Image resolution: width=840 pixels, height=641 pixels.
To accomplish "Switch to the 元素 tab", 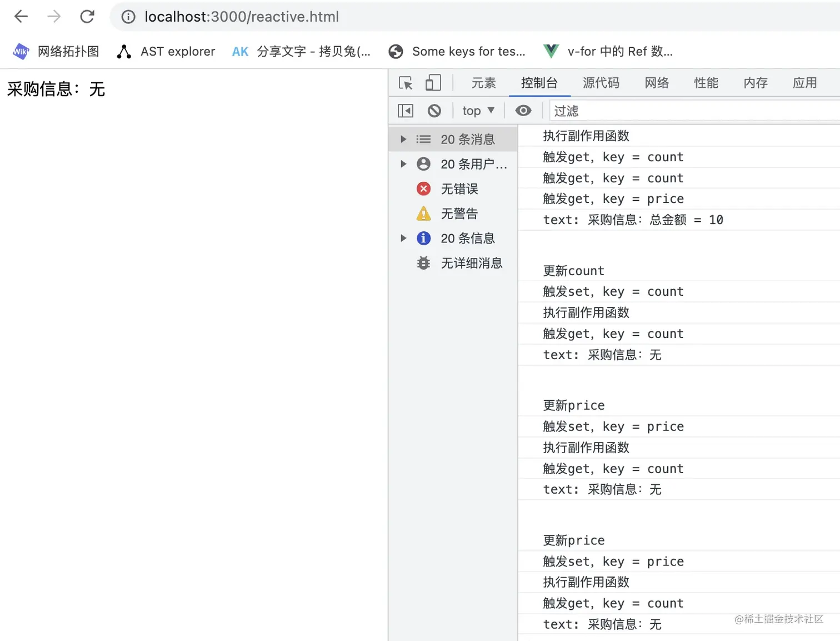I will 483,82.
